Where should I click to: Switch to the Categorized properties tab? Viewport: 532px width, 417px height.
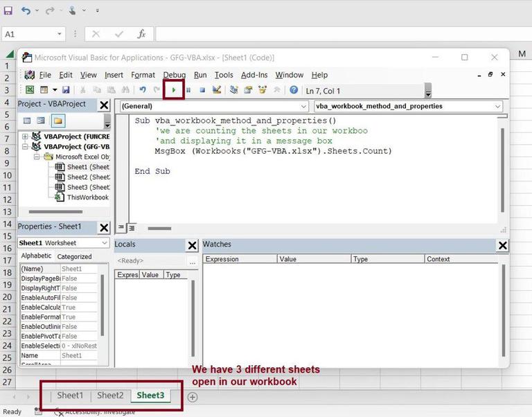pyautogui.click(x=74, y=256)
